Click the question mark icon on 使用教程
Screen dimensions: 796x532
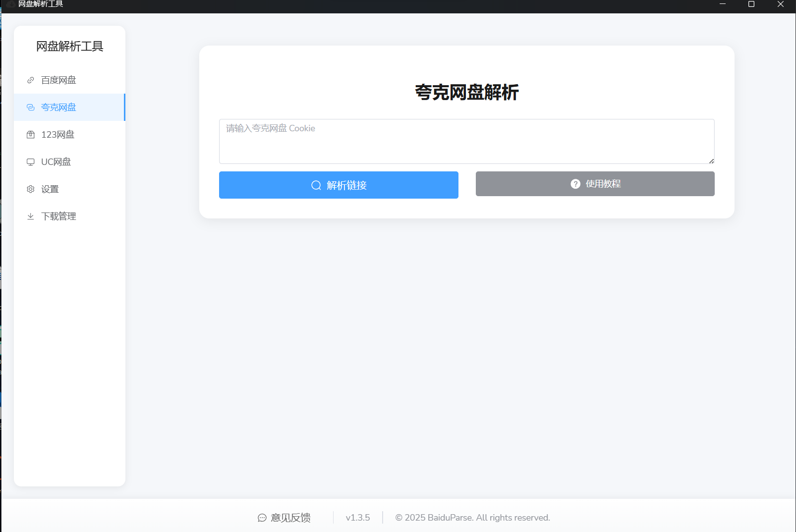tap(575, 184)
